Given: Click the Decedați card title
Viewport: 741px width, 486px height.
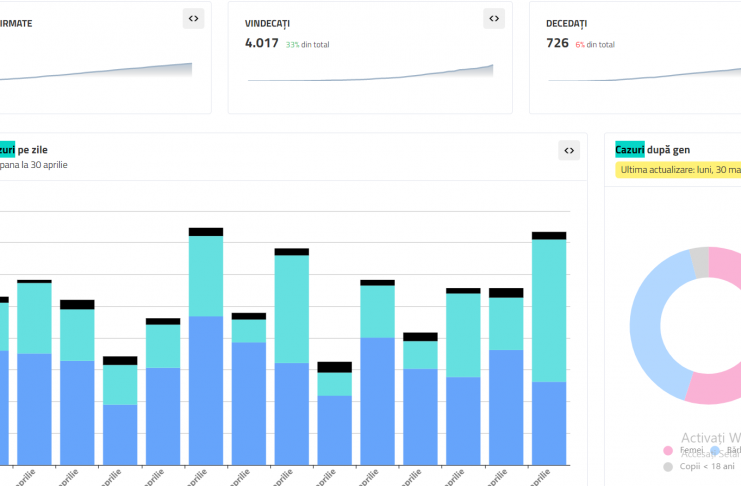Looking at the screenshot, I should [566, 22].
